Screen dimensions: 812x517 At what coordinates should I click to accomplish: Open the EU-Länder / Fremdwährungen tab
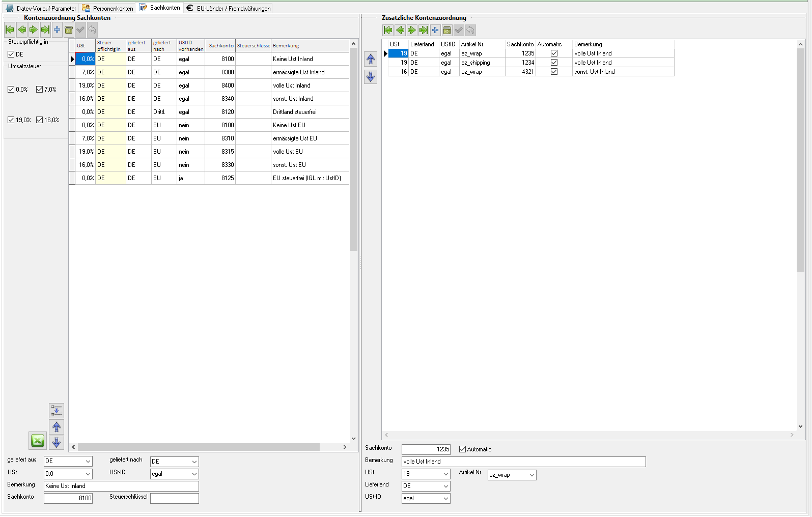coord(229,8)
